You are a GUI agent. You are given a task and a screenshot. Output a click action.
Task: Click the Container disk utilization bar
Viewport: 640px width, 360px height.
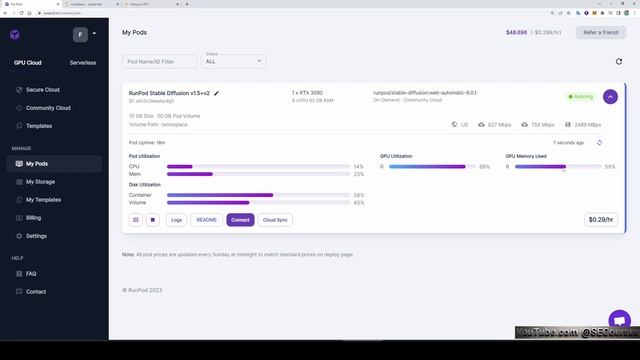258,195
